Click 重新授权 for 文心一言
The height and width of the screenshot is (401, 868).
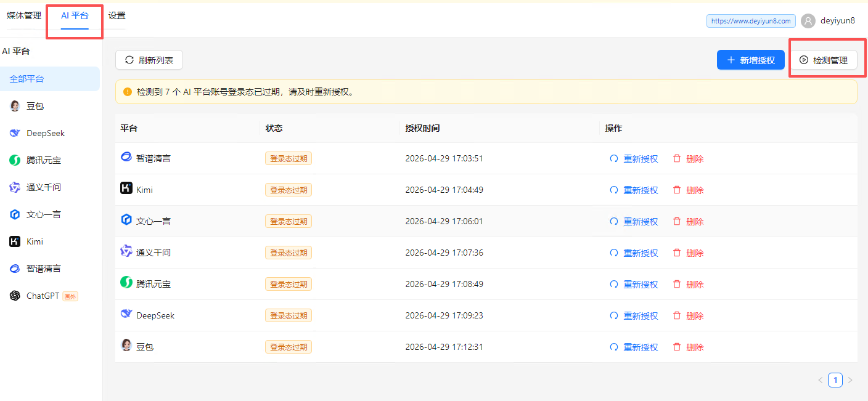pos(641,221)
